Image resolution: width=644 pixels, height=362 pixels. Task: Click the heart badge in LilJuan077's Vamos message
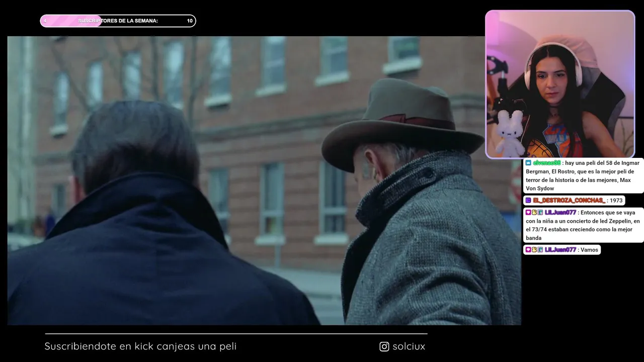point(528,250)
